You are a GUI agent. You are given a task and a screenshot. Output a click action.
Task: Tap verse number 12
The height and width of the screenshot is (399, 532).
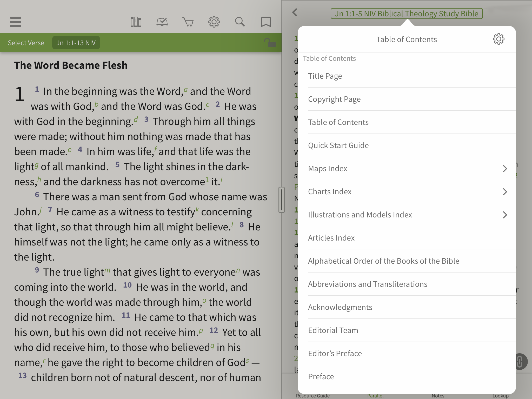(214, 330)
